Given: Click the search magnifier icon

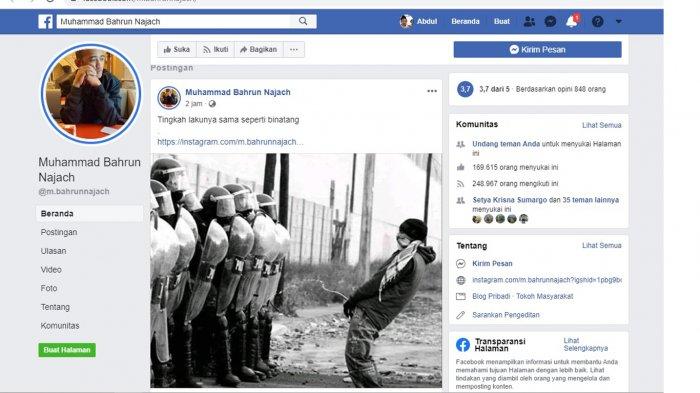Looking at the screenshot, I should point(303,21).
